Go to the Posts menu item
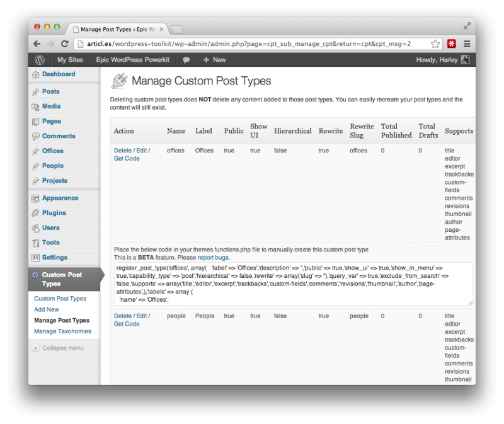This screenshot has width=504, height=424. [51, 91]
